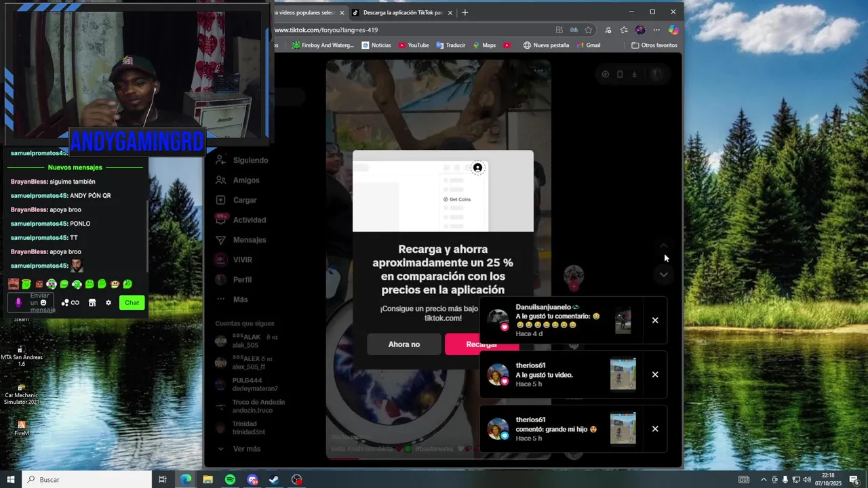
Task: Open File Explorer from taskbar
Action: click(x=208, y=479)
